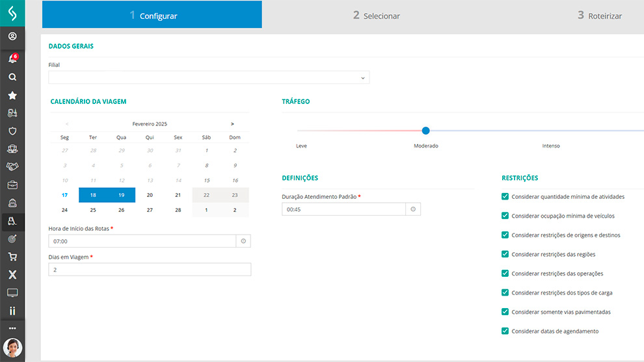Click the support agent avatar
The width and height of the screenshot is (644, 362).
(13, 348)
